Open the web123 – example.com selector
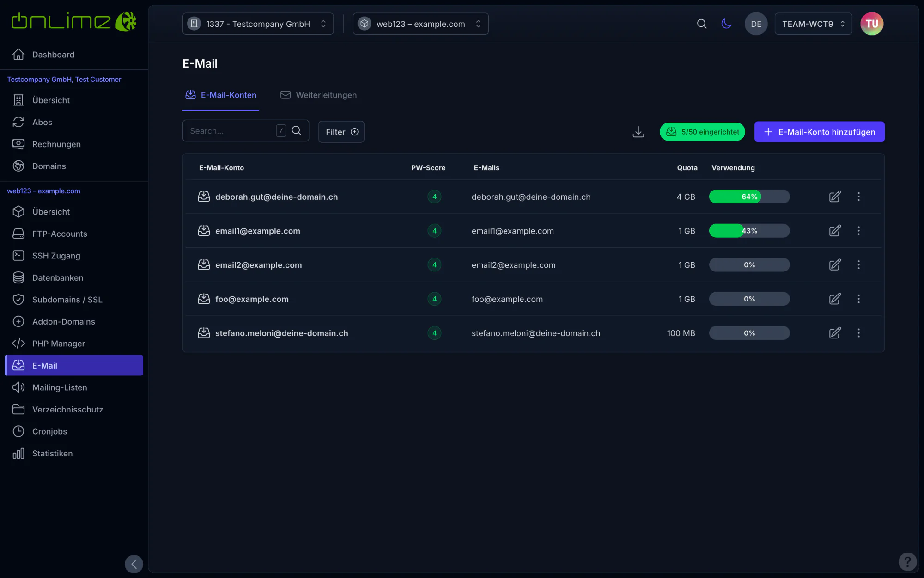The height and width of the screenshot is (578, 924). (420, 24)
